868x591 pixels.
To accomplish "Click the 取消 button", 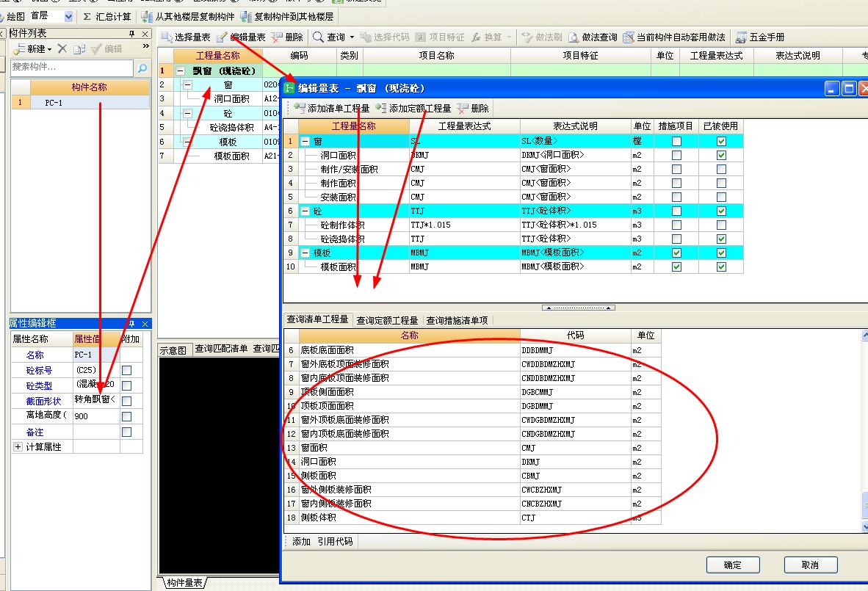I will [811, 565].
